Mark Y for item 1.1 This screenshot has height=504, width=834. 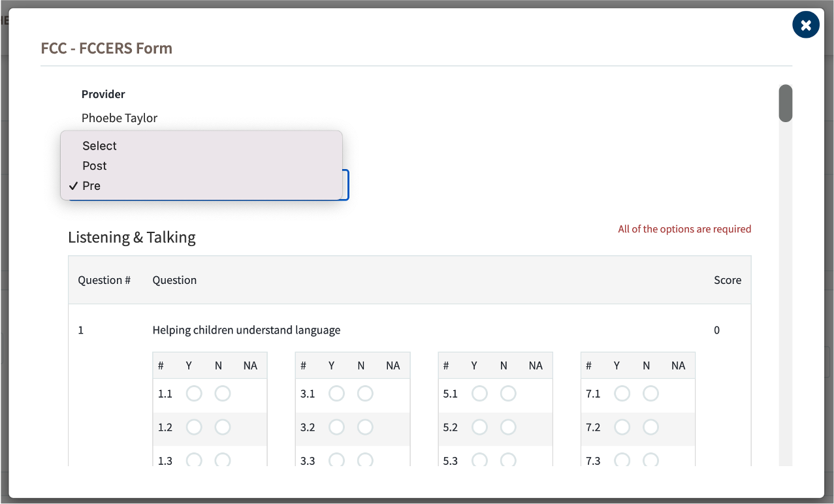[x=194, y=394]
